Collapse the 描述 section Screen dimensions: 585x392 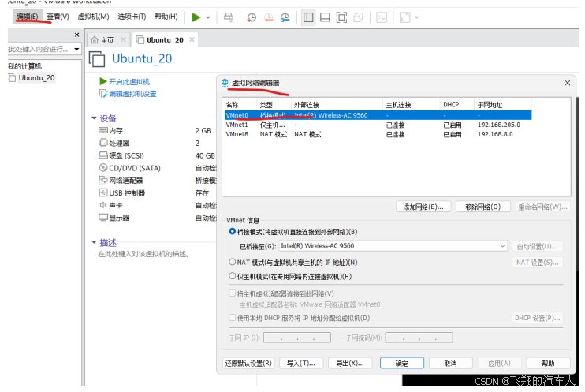pyautogui.click(x=94, y=242)
